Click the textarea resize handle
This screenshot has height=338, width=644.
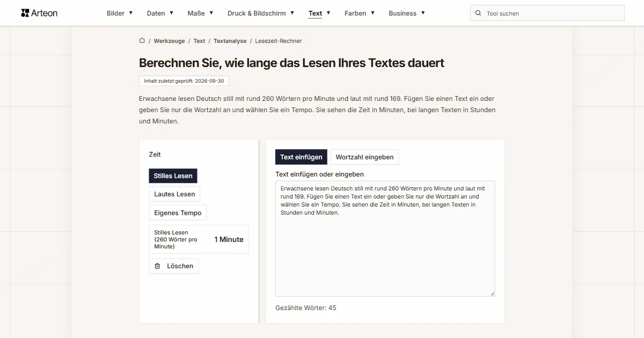[492, 293]
